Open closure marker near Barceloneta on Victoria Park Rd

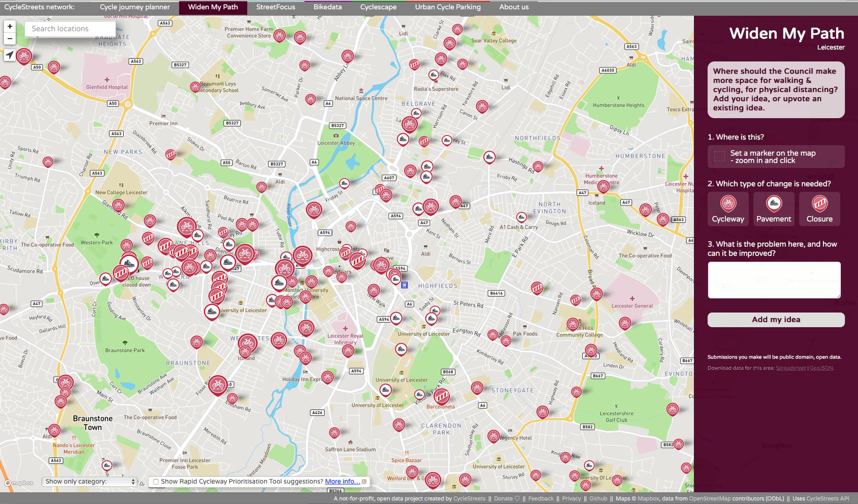click(442, 396)
